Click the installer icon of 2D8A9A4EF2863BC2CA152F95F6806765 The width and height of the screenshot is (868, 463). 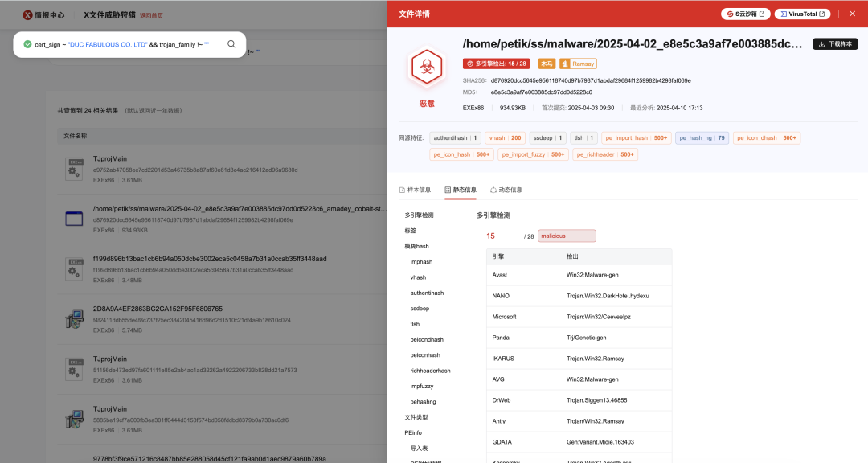click(x=74, y=319)
